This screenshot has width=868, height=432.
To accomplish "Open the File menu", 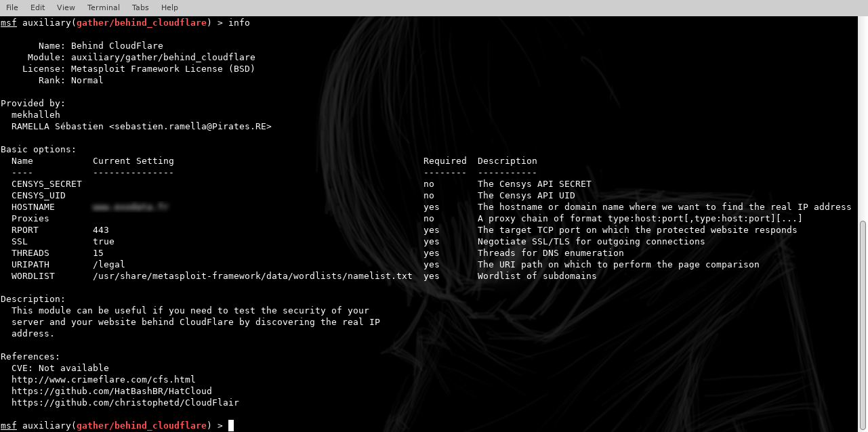I will (x=12, y=7).
